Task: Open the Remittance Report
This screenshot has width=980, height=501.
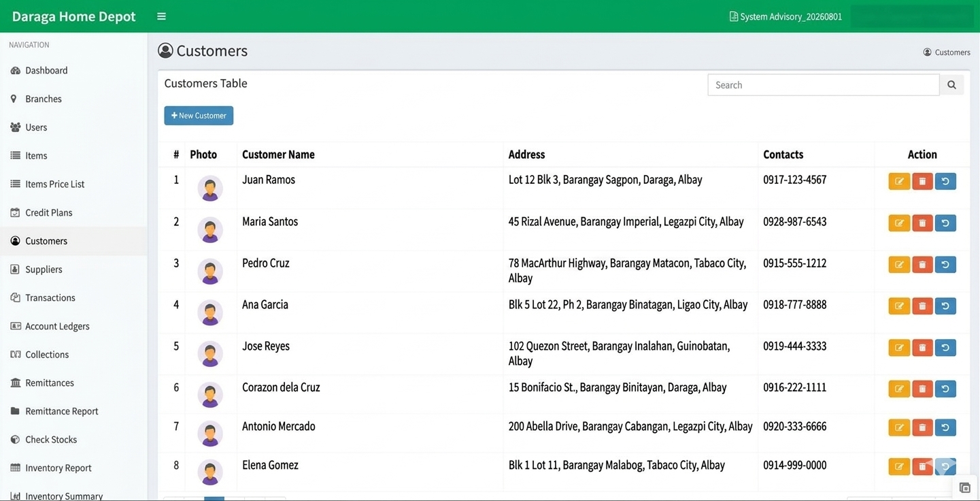Action: [x=73, y=411]
